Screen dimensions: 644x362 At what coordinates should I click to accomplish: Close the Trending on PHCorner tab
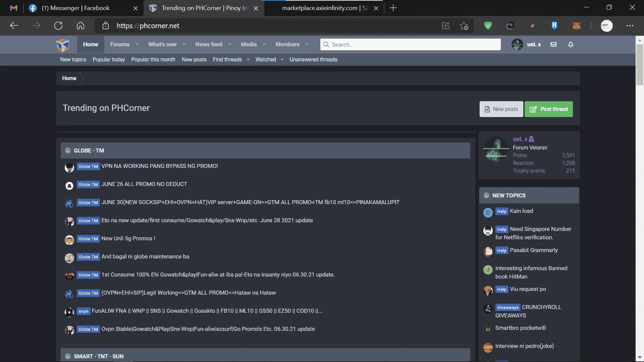point(256,8)
